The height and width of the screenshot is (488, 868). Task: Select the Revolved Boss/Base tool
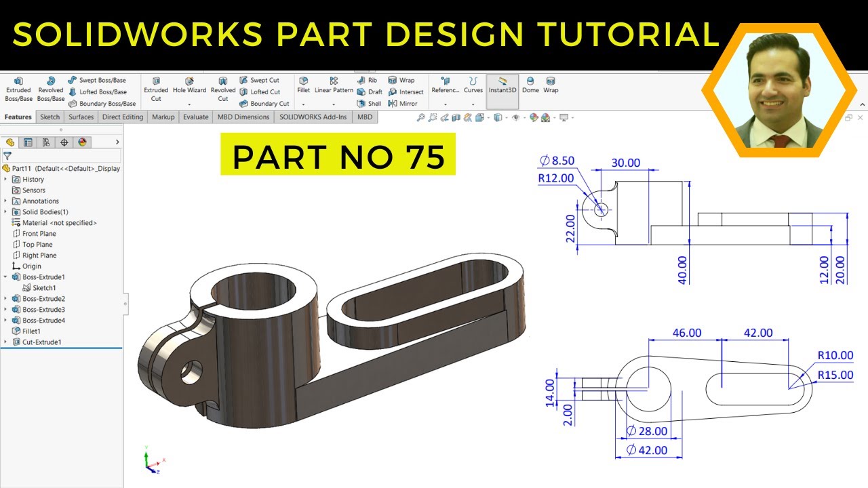[x=50, y=89]
